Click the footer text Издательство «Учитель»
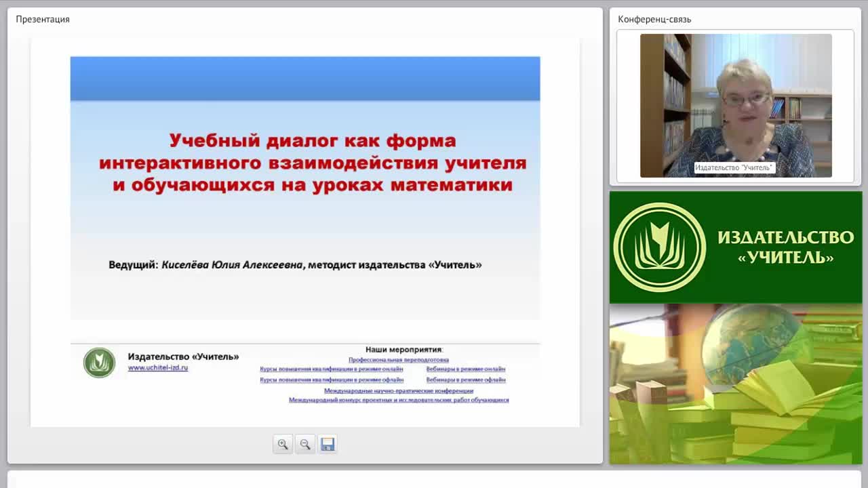868x488 pixels. [183, 357]
